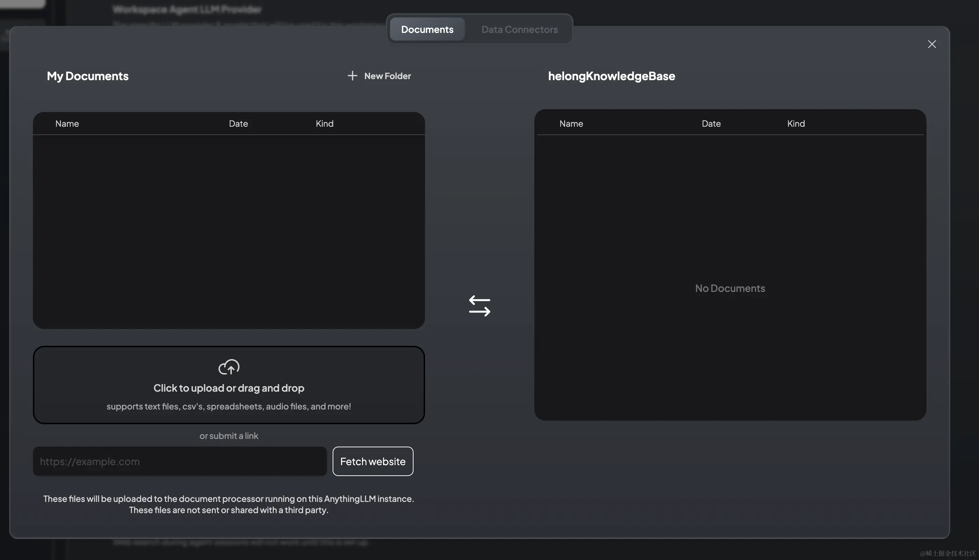Click the 'Click to upload or drag and drop' text
Screen dimensions: 979x560
coord(229,388)
